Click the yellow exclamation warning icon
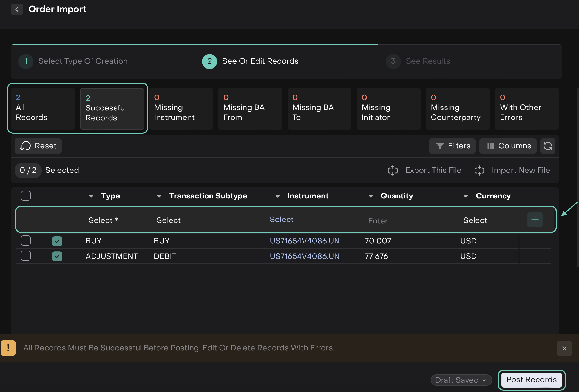Screen dimensions: 579x392 pyautogui.click(x=8, y=348)
